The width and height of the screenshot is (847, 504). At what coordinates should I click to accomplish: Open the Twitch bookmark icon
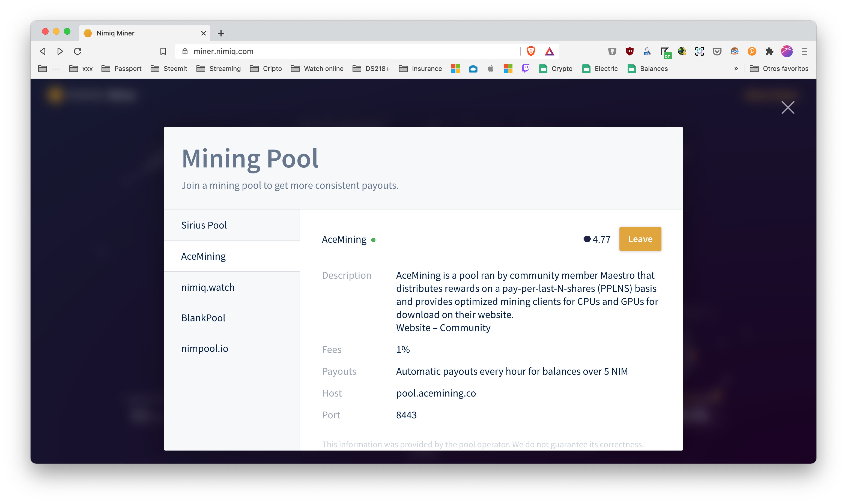pos(525,69)
